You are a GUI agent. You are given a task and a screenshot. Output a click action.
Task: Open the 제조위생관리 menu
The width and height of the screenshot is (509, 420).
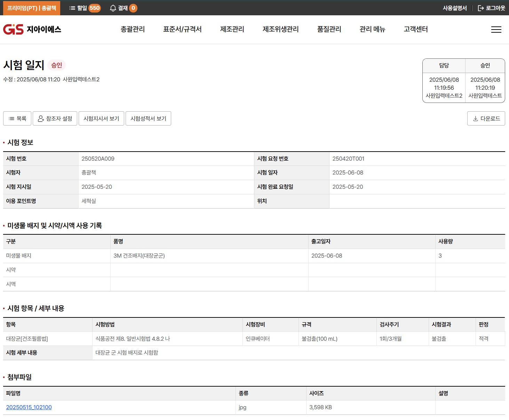[x=280, y=29]
